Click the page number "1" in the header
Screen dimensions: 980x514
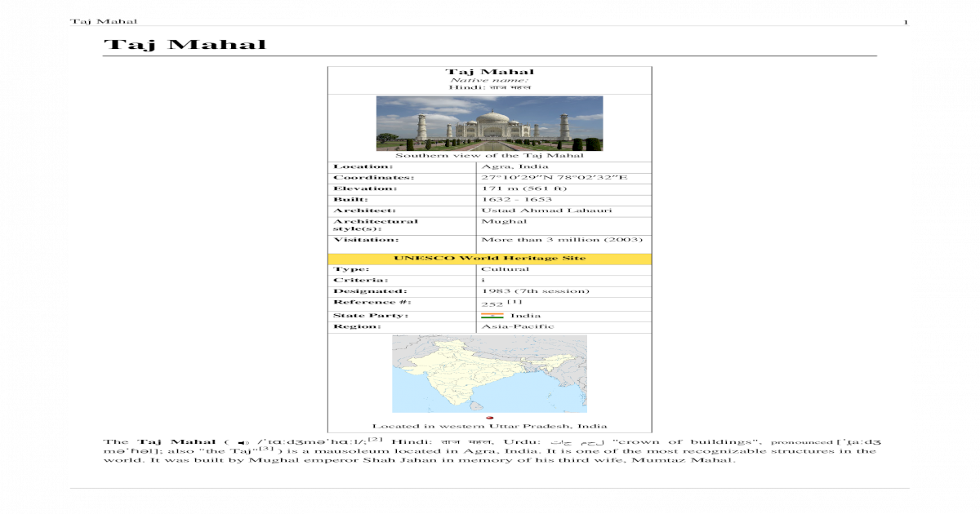click(x=906, y=21)
